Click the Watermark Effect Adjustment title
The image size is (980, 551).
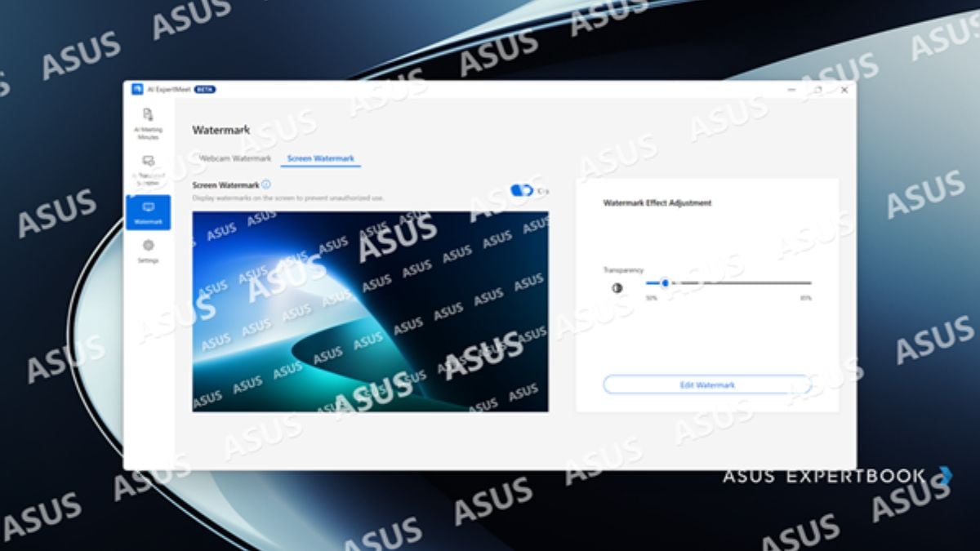657,202
